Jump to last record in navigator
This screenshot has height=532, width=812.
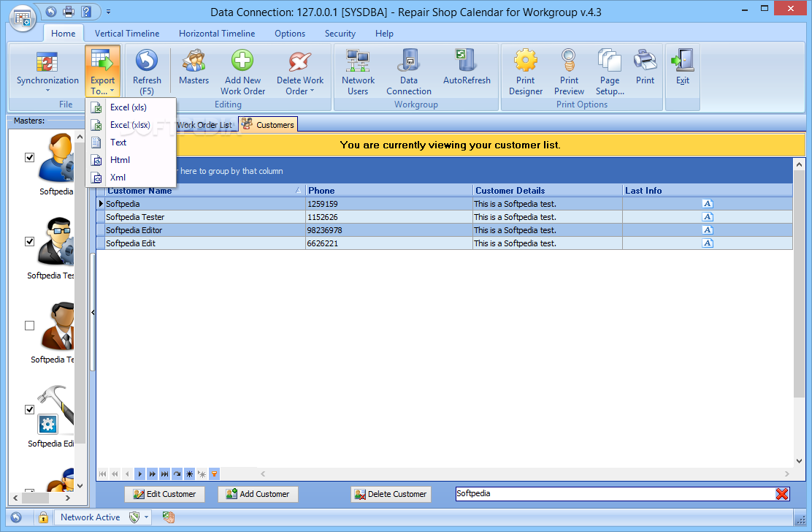coord(165,474)
